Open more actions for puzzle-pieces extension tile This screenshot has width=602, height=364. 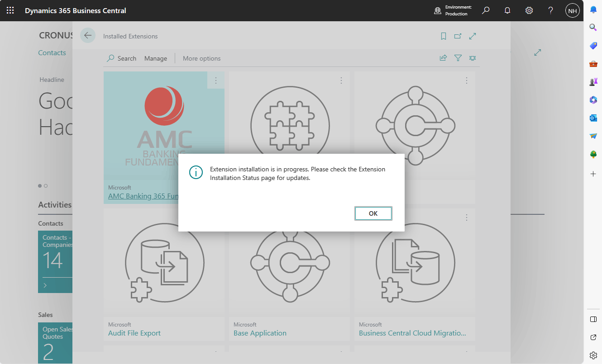341,80
